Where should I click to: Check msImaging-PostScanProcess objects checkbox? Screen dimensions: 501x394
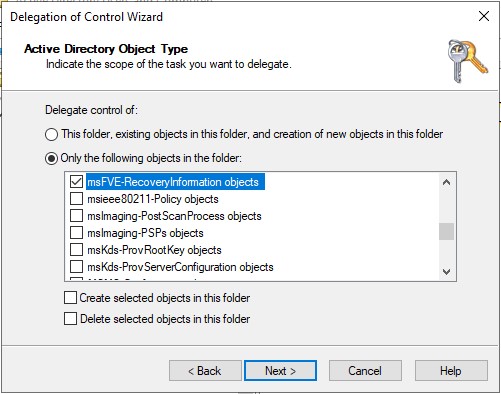pos(76,216)
